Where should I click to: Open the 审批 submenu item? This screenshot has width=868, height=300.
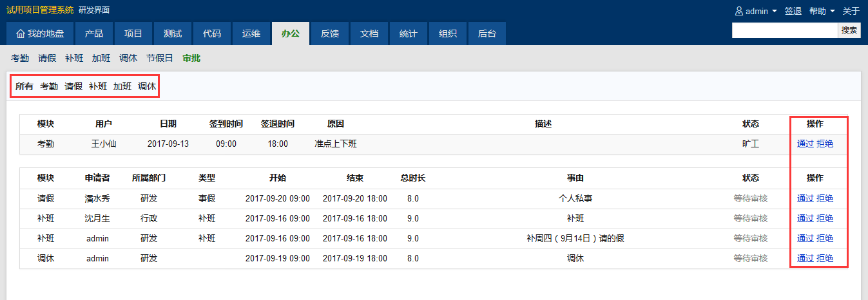191,58
